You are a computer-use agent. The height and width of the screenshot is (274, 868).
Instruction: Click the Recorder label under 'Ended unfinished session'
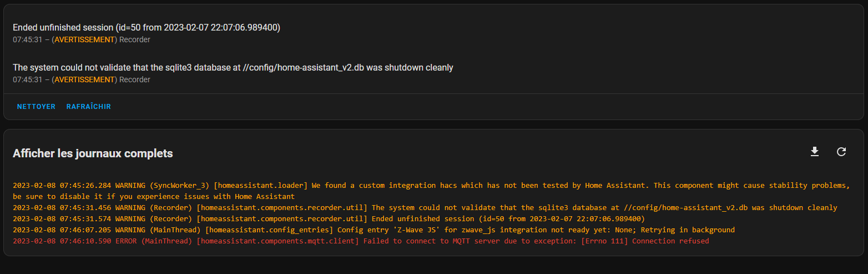click(135, 39)
